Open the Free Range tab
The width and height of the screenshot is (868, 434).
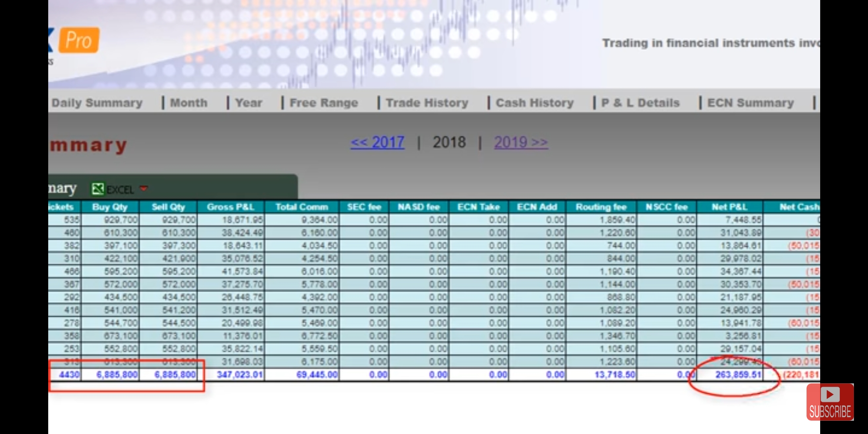[x=323, y=103]
